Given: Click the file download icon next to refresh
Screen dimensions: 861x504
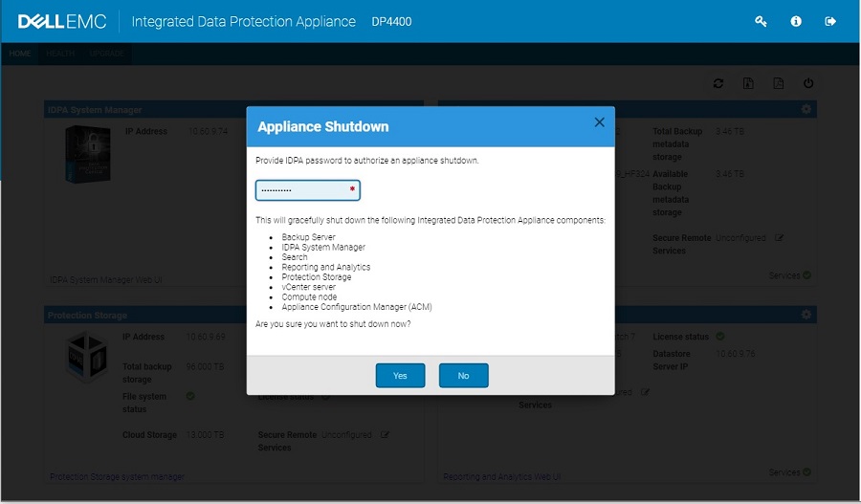Looking at the screenshot, I should (748, 83).
